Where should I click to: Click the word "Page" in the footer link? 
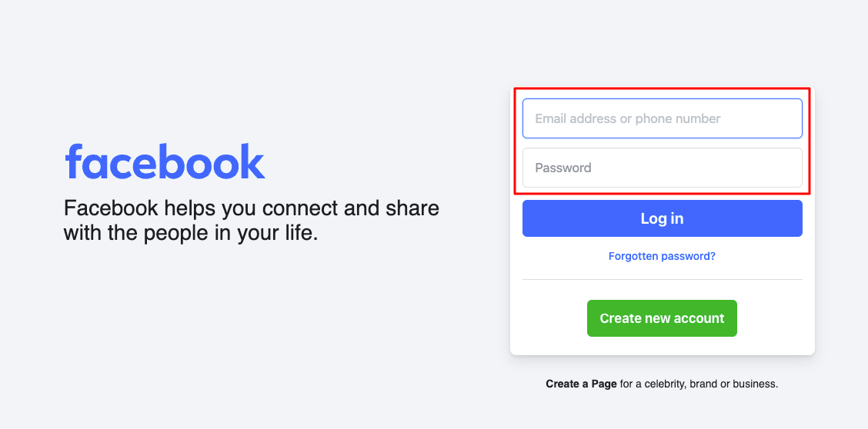point(603,384)
